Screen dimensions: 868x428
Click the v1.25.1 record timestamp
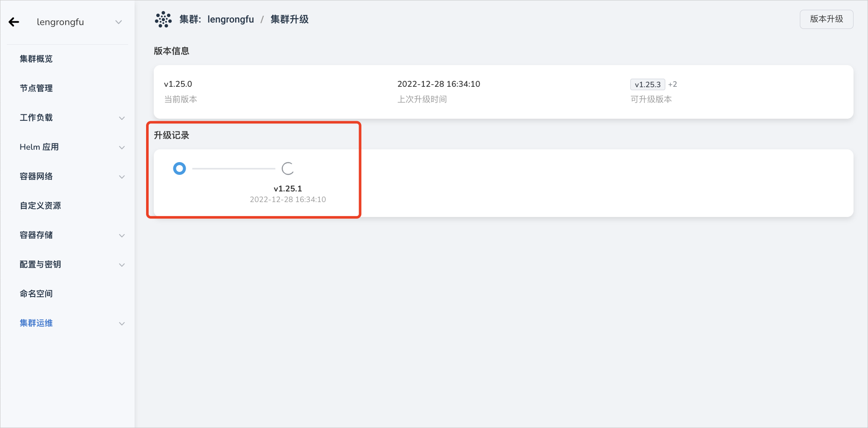288,200
